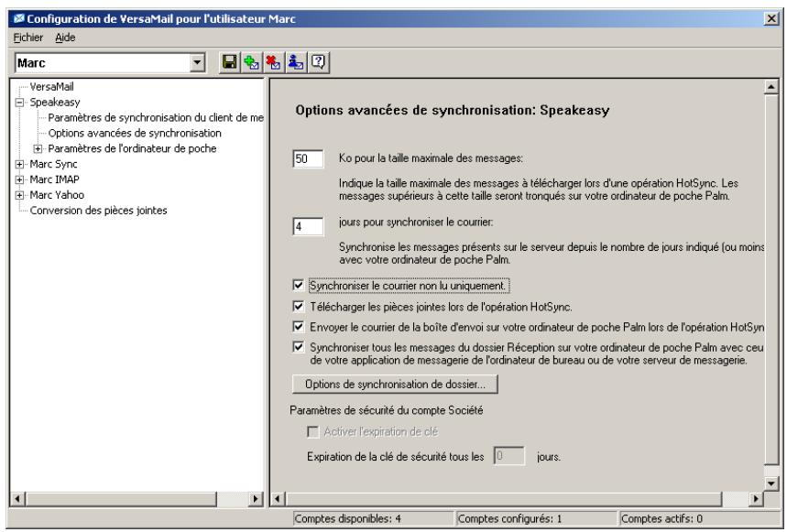Click Paramètres de sécurité du compte Société label

click(387, 410)
